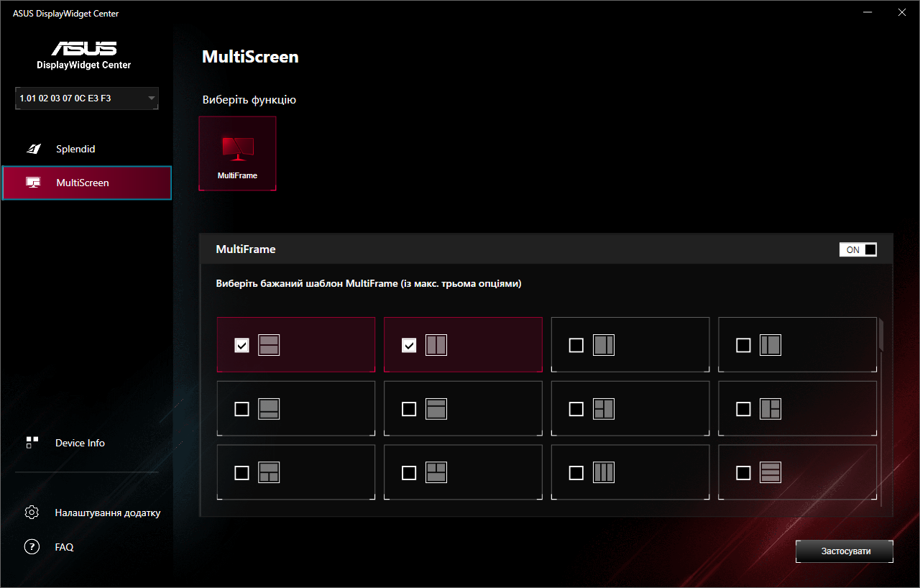Minimize the DisplayWidget Center window
The height and width of the screenshot is (588, 920).
tap(868, 12)
